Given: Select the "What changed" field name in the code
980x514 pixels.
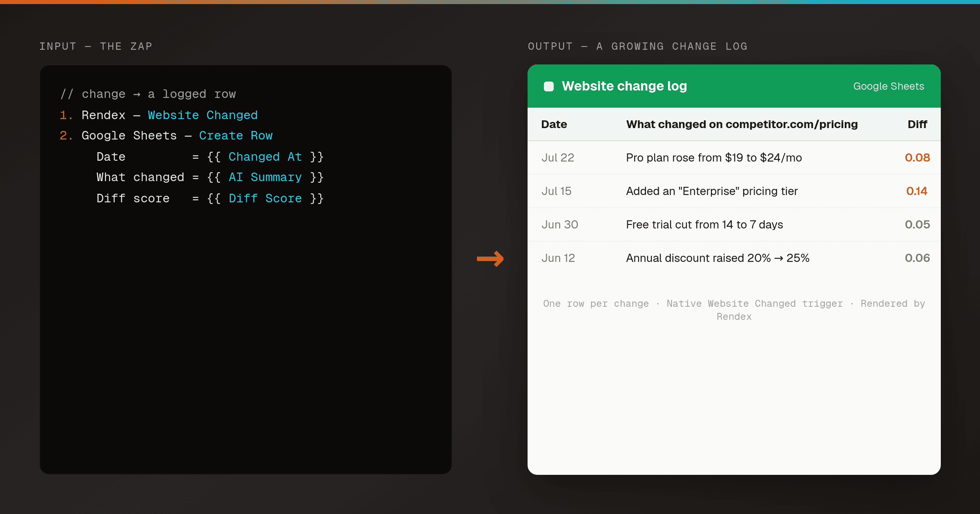Looking at the screenshot, I should (140, 177).
